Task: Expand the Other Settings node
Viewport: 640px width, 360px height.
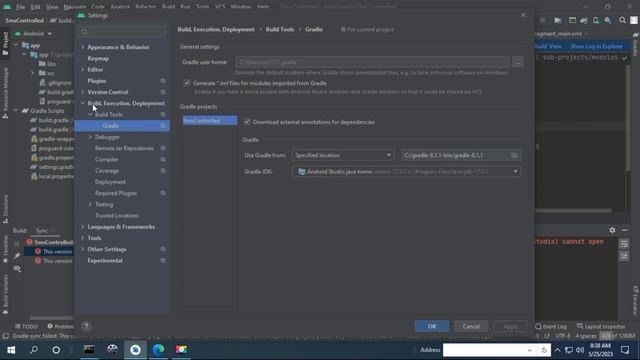Action: pos(83,249)
